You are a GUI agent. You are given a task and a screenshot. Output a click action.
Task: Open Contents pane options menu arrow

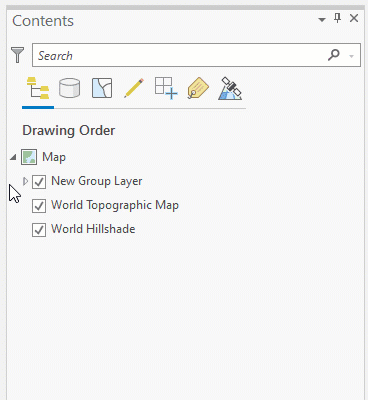point(322,20)
